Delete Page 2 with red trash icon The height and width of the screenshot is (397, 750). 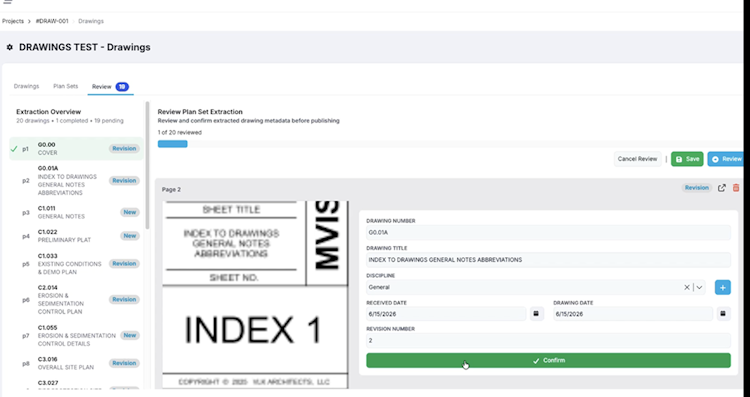point(736,188)
